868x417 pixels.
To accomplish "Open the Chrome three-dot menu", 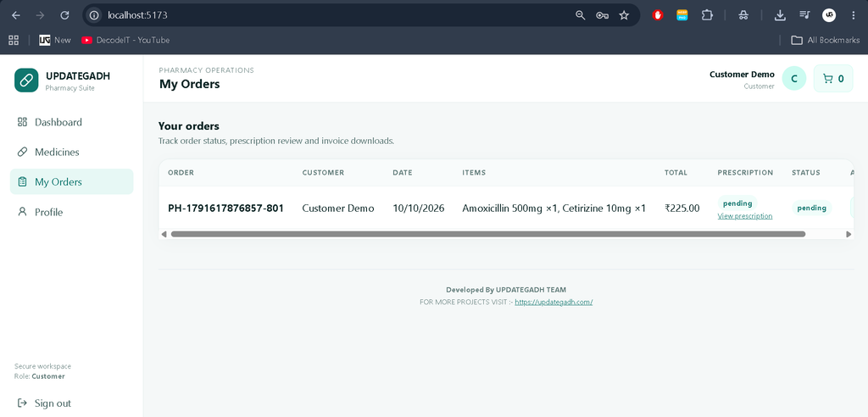I will coord(853,15).
